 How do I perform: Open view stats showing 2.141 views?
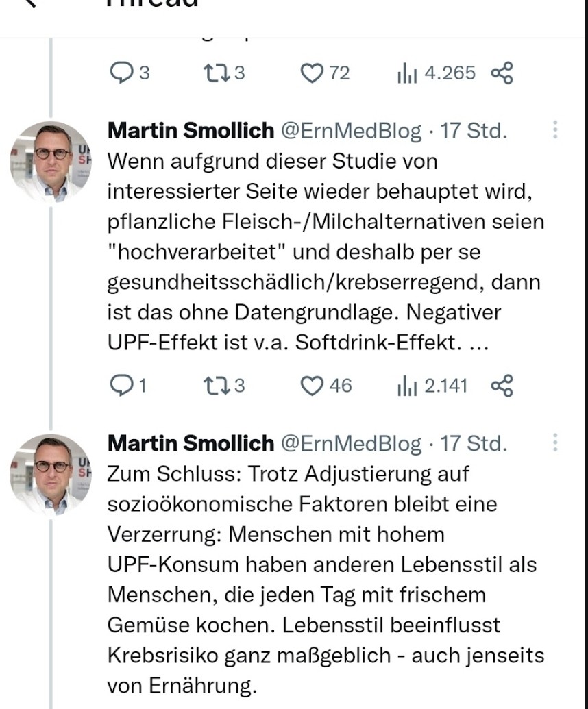click(432, 386)
